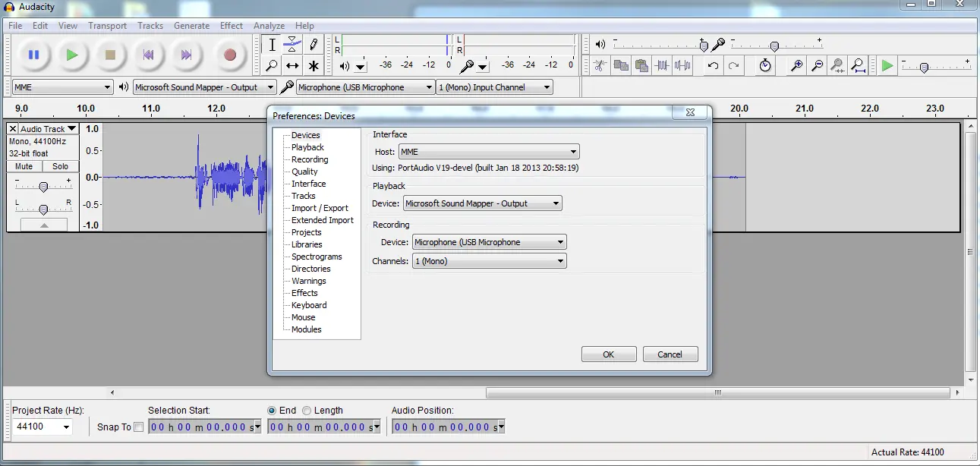The height and width of the screenshot is (466, 980).
Task: Open the 1 (Mono) Input Channel dropdown
Action: [x=495, y=87]
